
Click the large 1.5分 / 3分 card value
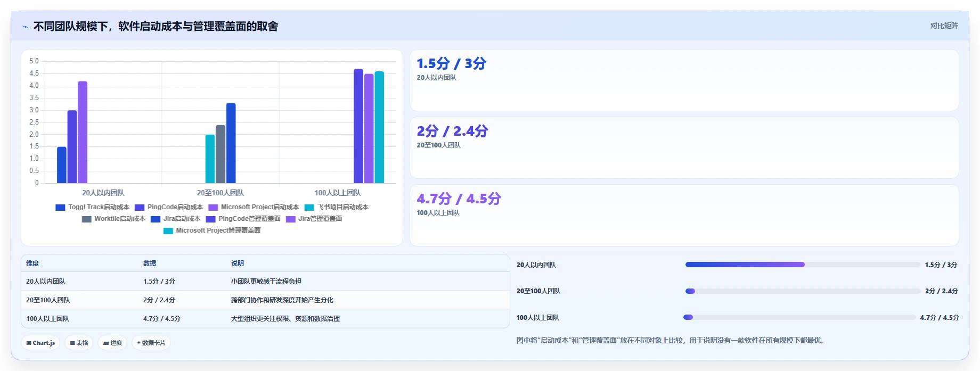click(451, 63)
